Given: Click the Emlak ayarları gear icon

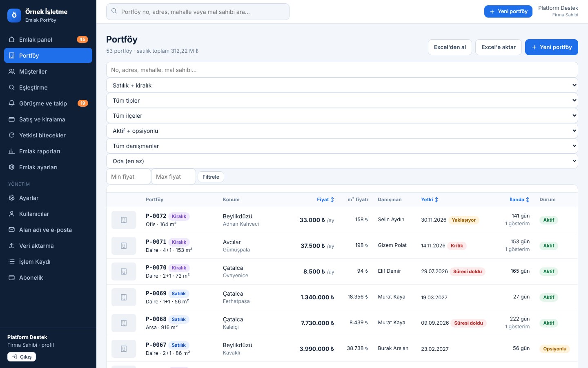Looking at the screenshot, I should click(x=12, y=167).
